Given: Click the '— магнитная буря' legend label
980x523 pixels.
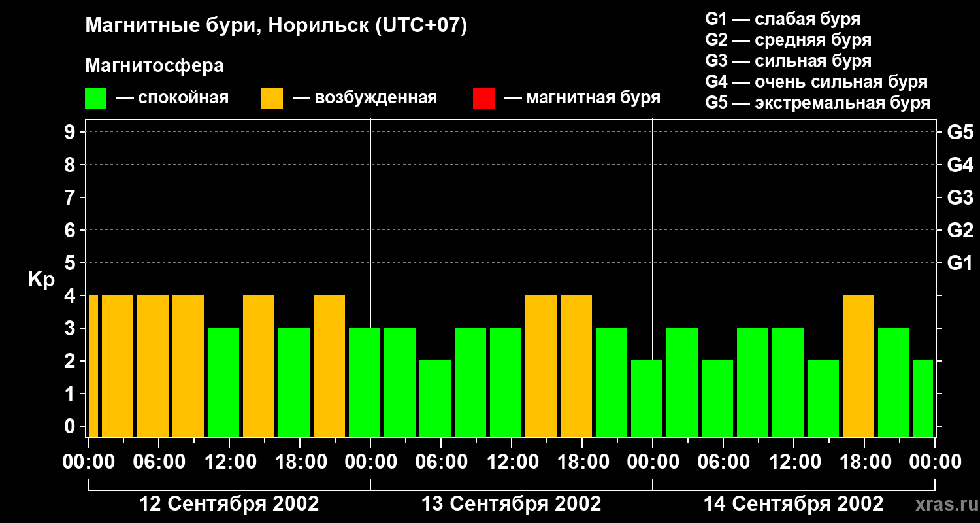Looking at the screenshot, I should [582, 98].
